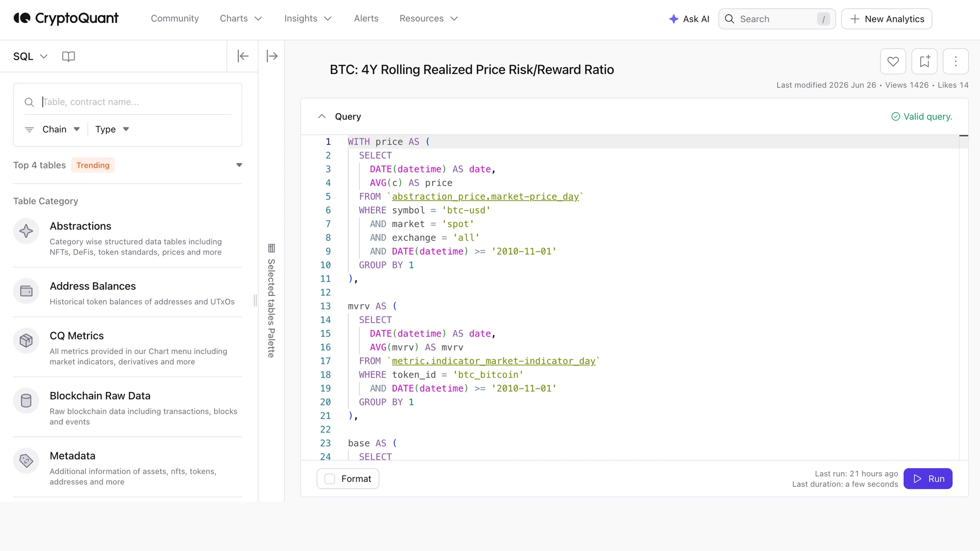Run the query
The height and width of the screenshot is (551, 980).
pyautogui.click(x=928, y=479)
